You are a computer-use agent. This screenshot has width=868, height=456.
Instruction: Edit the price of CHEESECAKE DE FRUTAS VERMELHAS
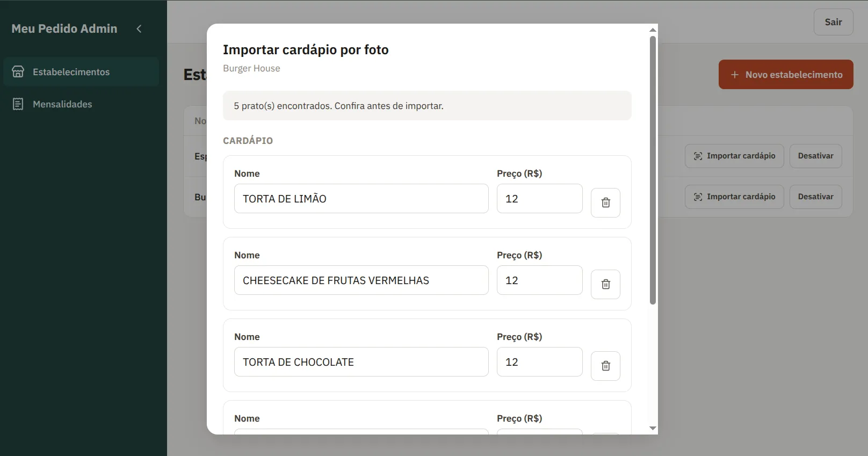click(x=539, y=280)
